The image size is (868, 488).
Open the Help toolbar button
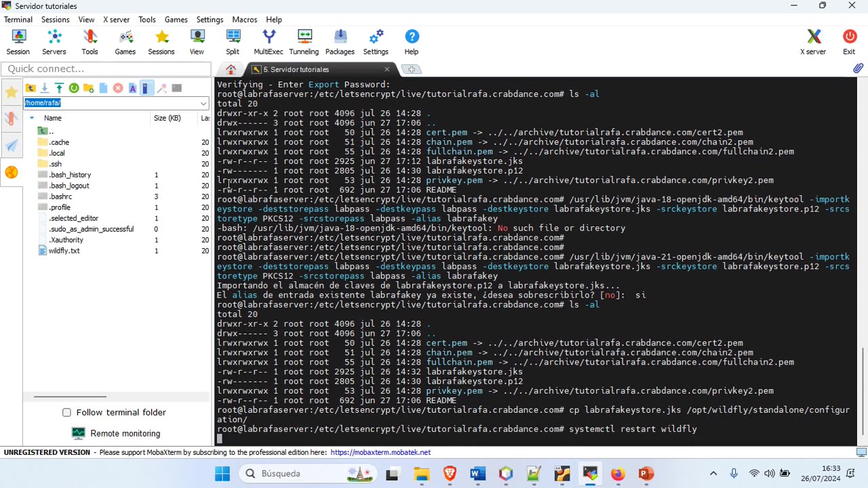tap(412, 42)
